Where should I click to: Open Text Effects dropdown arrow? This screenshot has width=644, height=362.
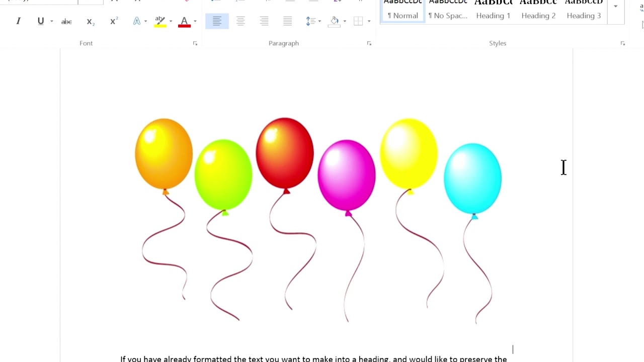click(145, 21)
